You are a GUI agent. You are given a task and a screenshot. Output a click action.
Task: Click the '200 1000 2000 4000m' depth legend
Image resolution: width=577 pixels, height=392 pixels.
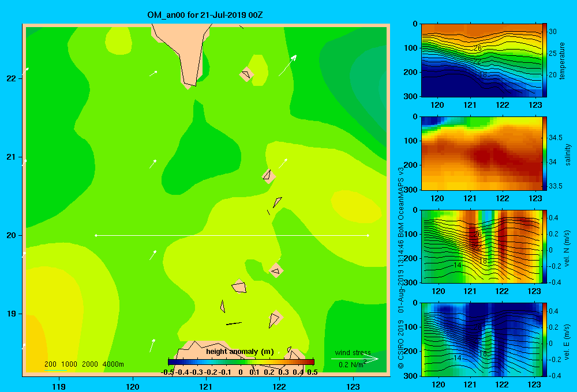84,364
